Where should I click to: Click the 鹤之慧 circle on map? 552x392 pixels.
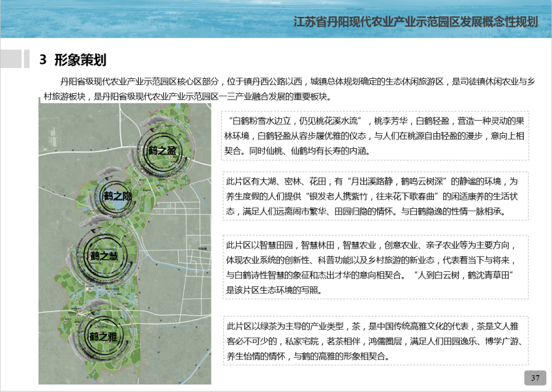[x=105, y=256]
